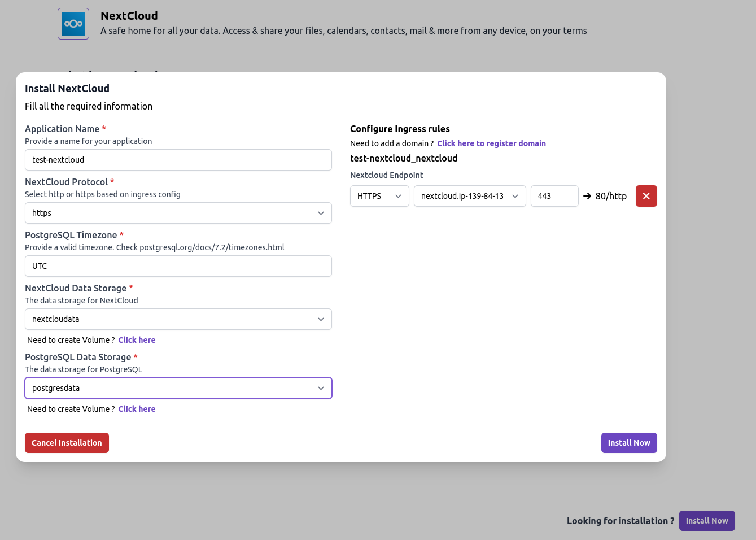Click the arrow icon before 80/http

pos(587,196)
